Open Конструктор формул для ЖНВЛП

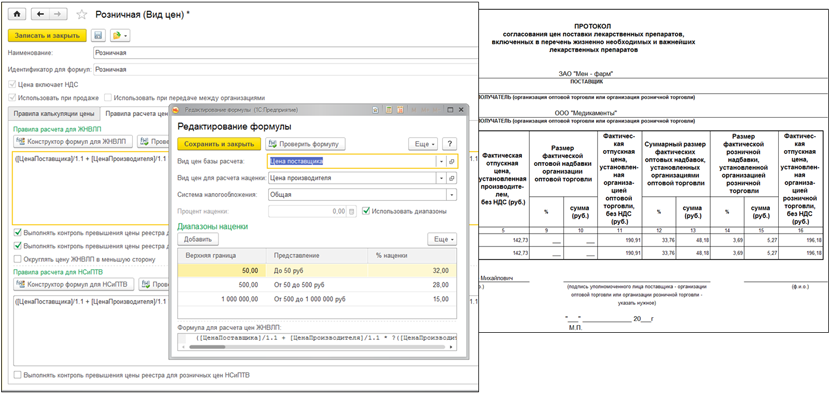pyautogui.click(x=73, y=141)
